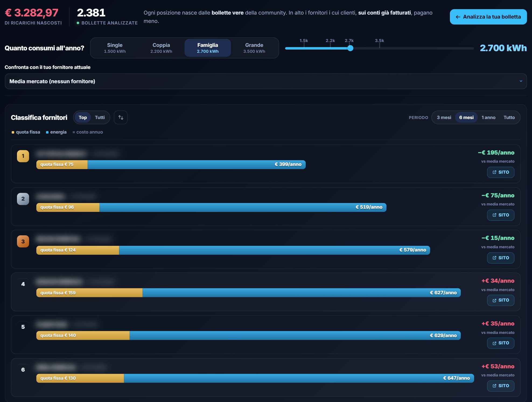The image size is (532, 402).
Task: Click the 1.5k mark on consumption slider
Action: [304, 41]
